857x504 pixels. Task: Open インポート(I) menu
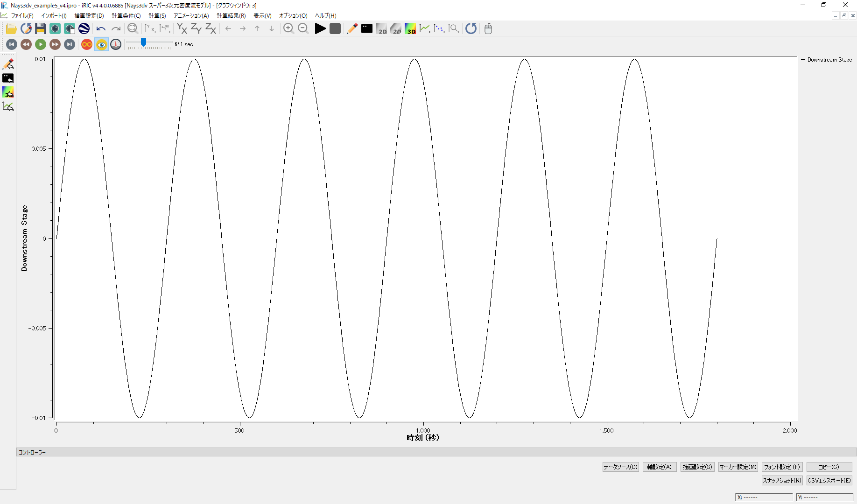coord(54,16)
